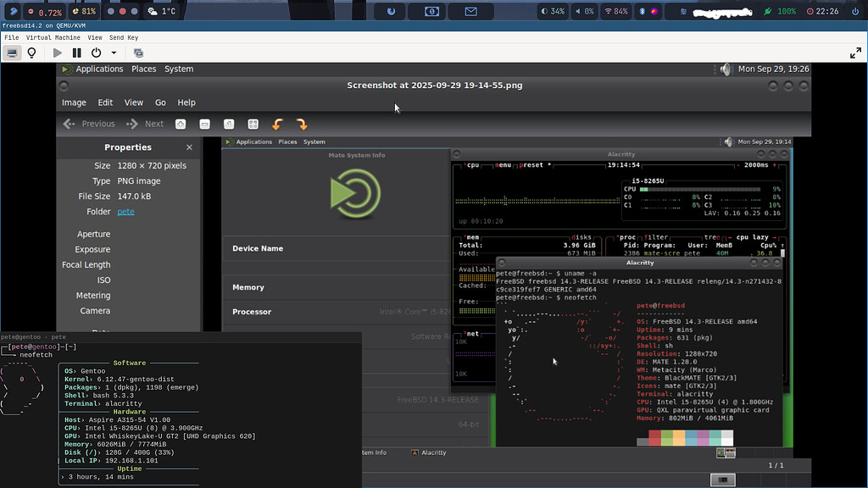
Task: Pause the virtual machine
Action: pyautogui.click(x=77, y=53)
